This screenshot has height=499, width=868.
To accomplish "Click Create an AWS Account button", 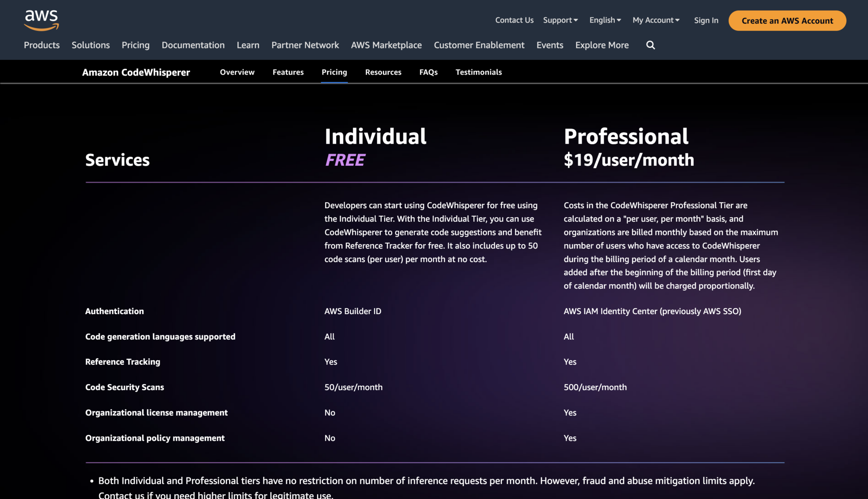I will click(x=787, y=21).
